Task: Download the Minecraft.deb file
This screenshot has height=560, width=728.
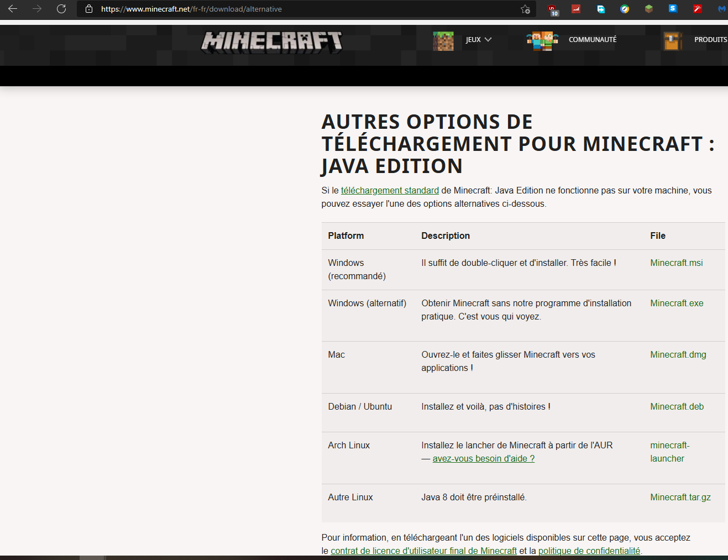Action: (x=677, y=406)
